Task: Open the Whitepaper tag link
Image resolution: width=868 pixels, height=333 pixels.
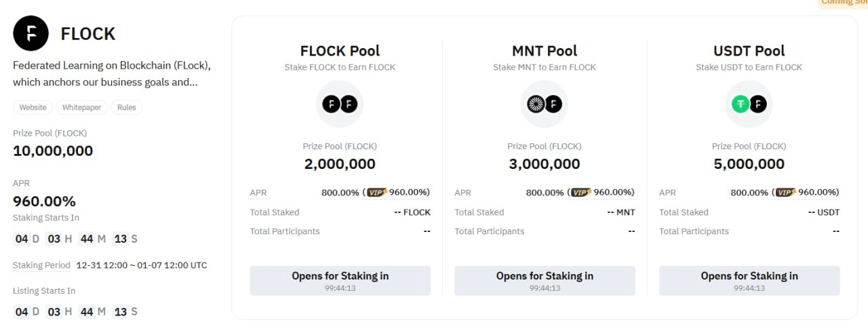Action: (x=81, y=107)
